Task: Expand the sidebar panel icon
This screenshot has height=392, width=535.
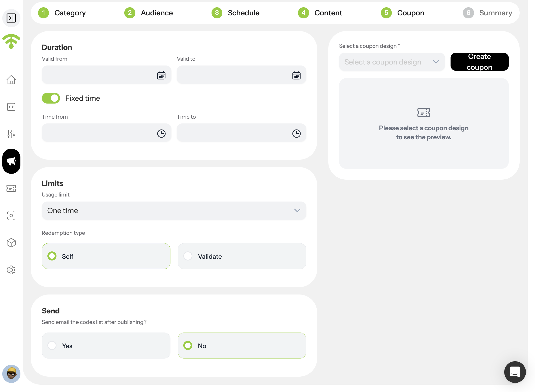Action: coord(11,18)
